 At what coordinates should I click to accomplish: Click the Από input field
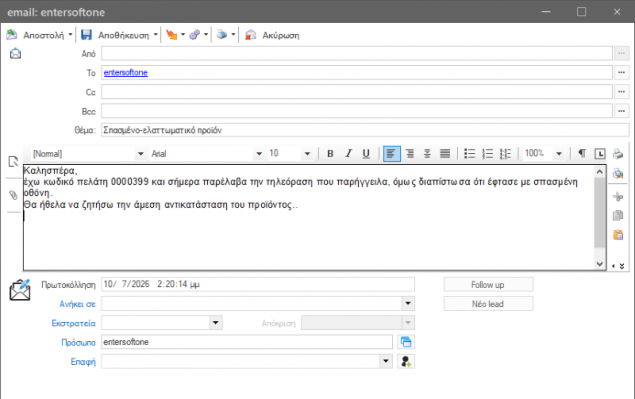pyautogui.click(x=356, y=53)
